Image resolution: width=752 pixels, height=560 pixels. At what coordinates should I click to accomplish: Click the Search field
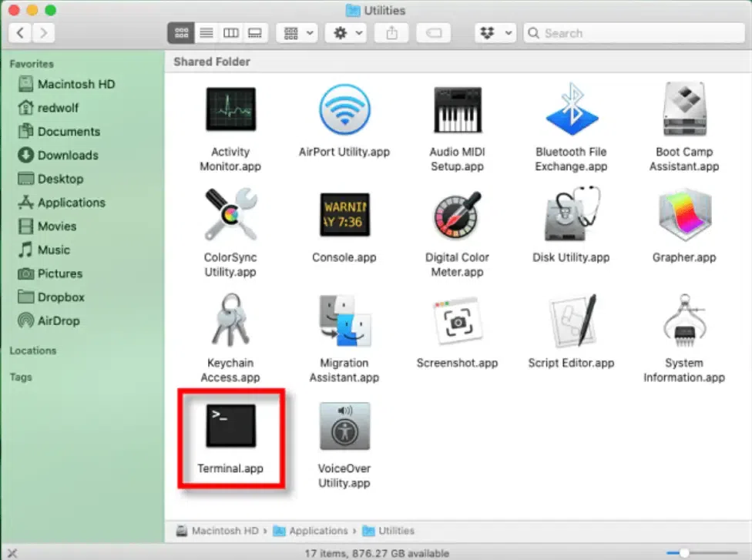tap(634, 33)
